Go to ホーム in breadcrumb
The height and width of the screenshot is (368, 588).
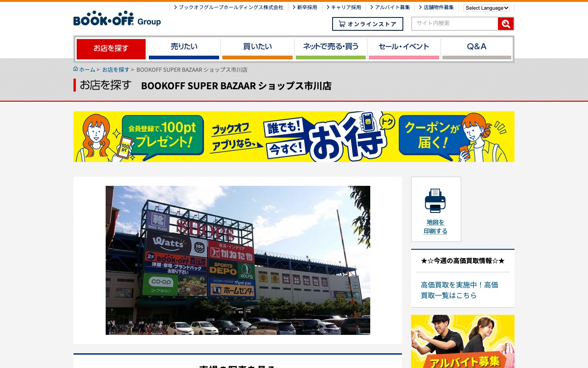coord(87,69)
